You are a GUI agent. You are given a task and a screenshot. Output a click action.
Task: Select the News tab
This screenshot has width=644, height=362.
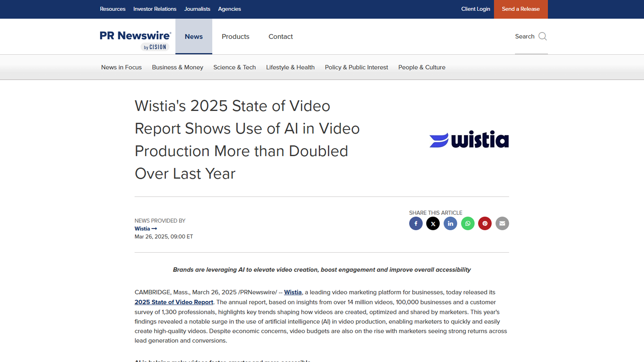pyautogui.click(x=194, y=37)
